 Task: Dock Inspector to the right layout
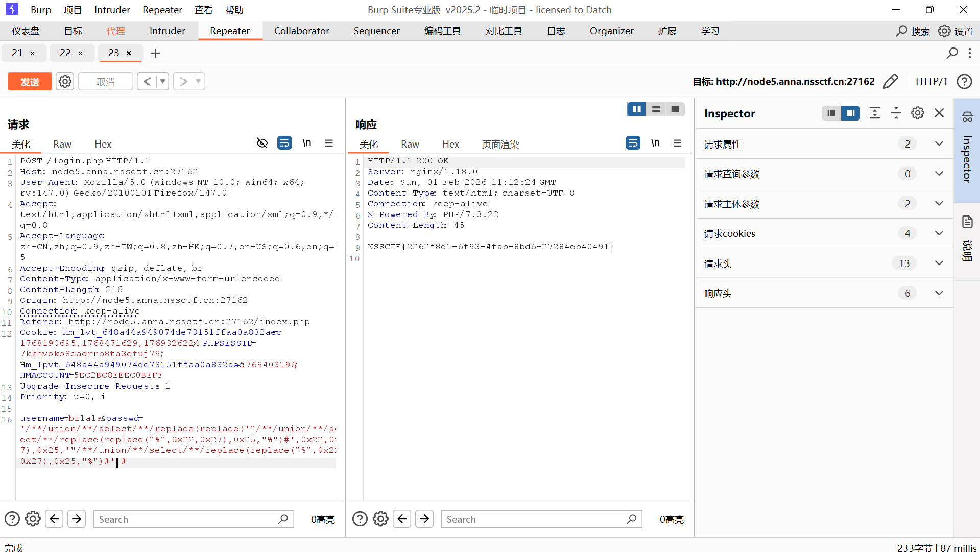[x=850, y=113]
